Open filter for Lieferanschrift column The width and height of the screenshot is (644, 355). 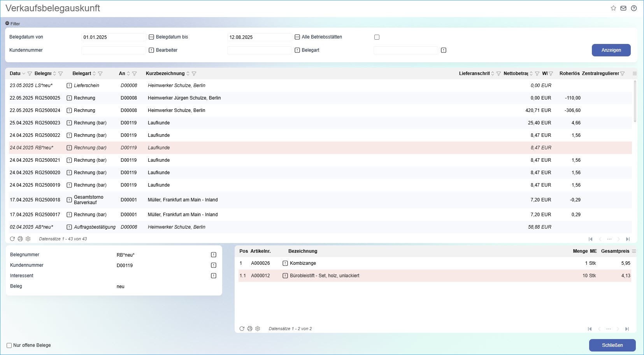click(498, 73)
